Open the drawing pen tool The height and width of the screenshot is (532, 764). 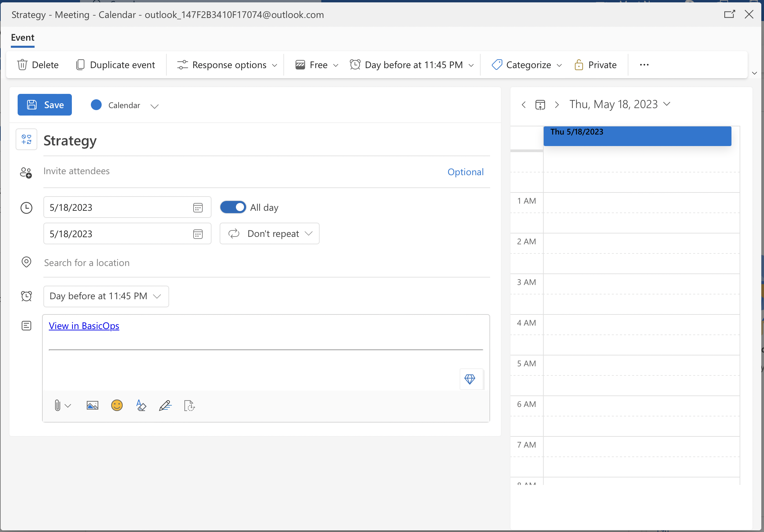pyautogui.click(x=165, y=406)
